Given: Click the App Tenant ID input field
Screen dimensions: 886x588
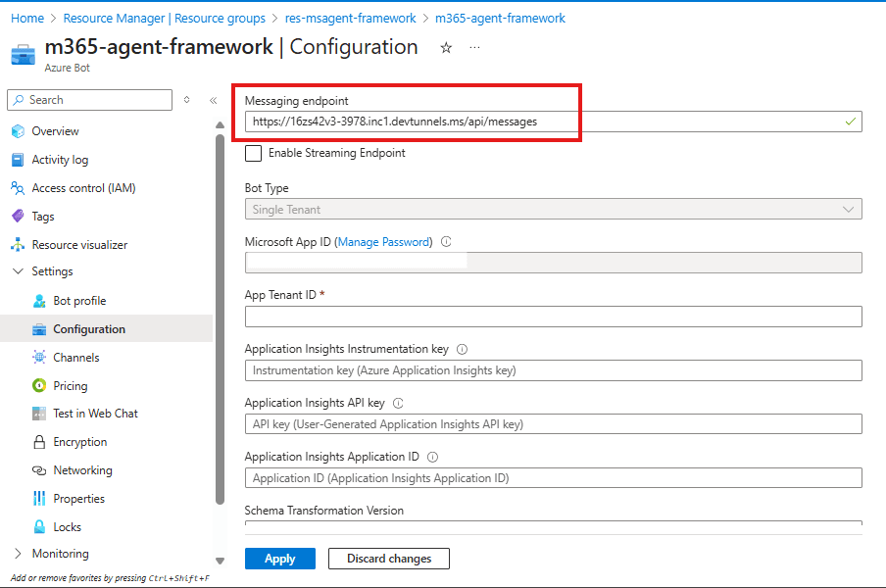Looking at the screenshot, I should point(553,317).
